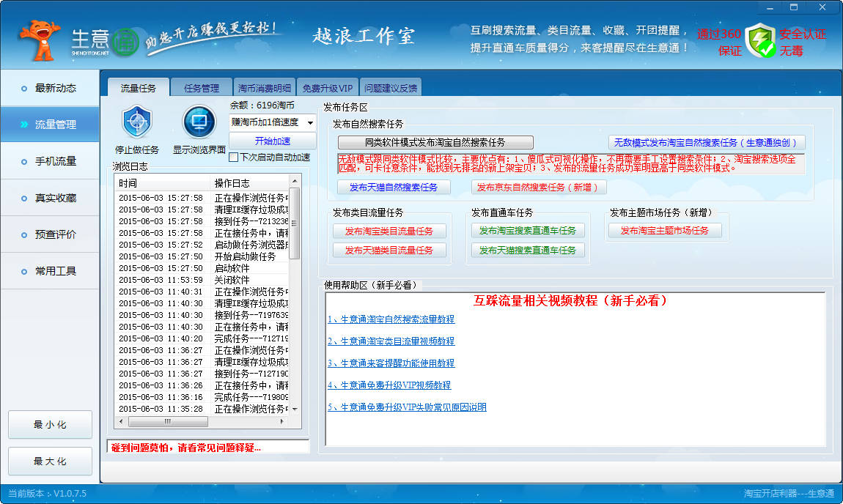Image resolution: width=843 pixels, height=504 pixels.
Task: Click the log scroll-right arrow
Action: pos(283,422)
